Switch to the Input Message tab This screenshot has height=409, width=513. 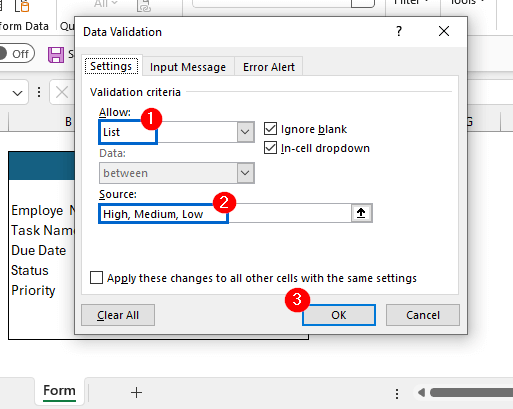188,67
